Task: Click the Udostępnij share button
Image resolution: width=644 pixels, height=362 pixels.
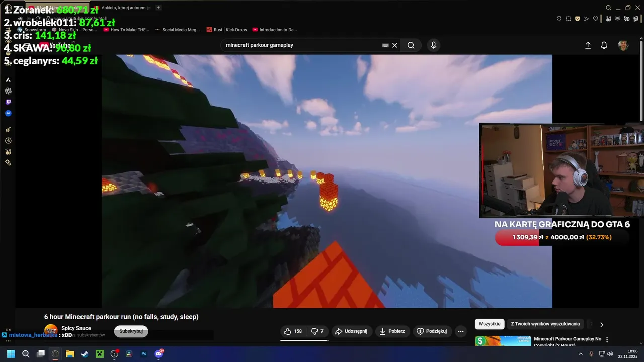Action: click(x=351, y=331)
